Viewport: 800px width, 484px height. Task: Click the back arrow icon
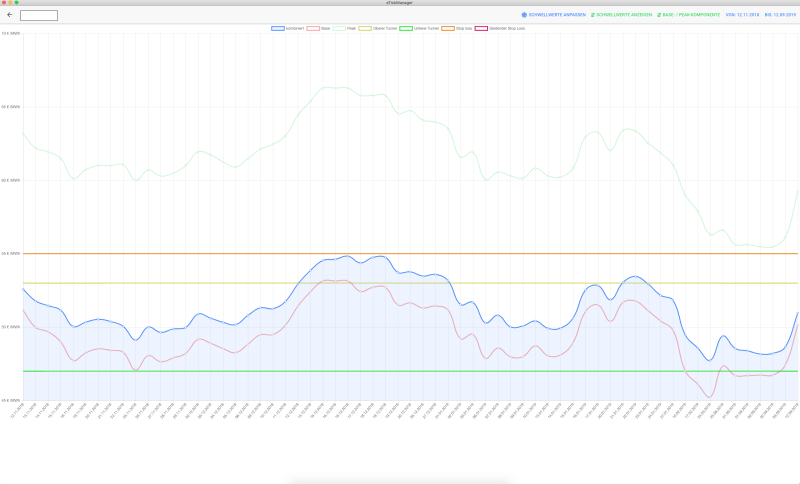[x=9, y=15]
